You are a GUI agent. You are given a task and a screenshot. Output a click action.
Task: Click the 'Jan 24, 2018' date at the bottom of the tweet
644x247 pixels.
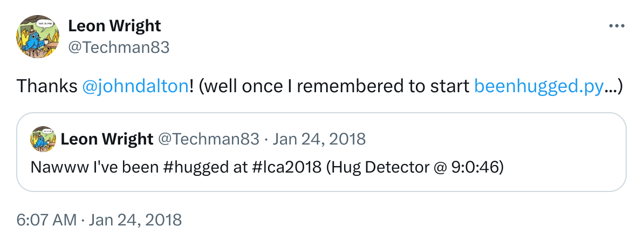[x=135, y=220]
